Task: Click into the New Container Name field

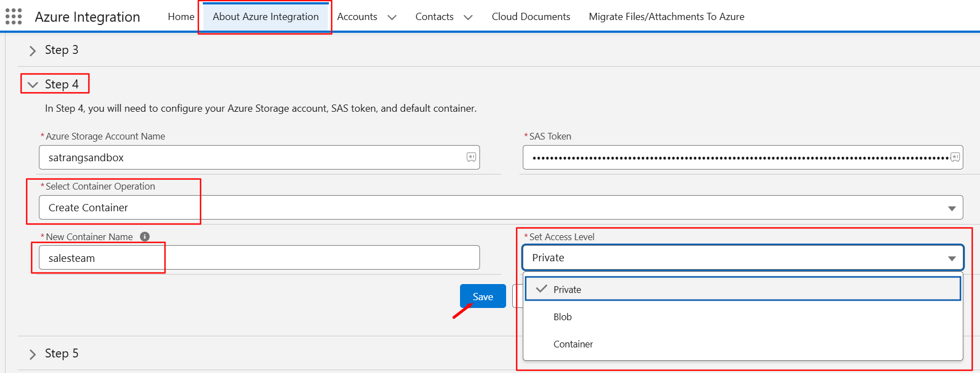Action: tap(259, 257)
